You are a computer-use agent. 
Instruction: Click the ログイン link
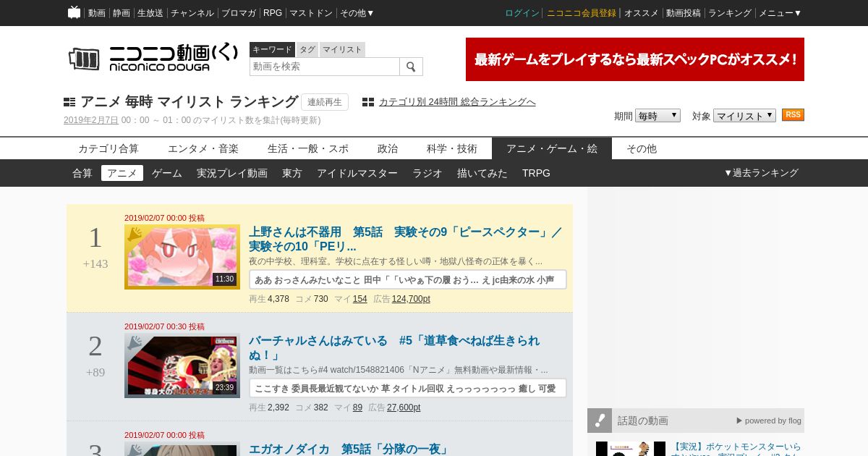522,13
